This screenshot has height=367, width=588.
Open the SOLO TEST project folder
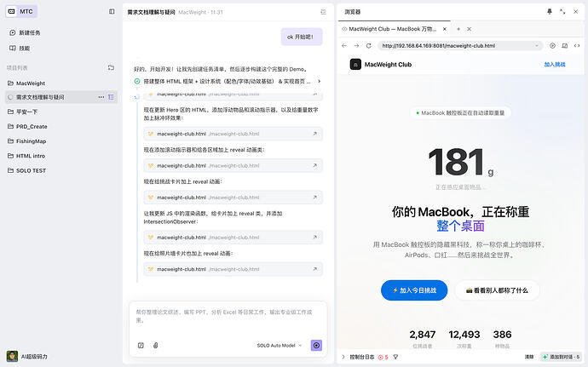26,170
